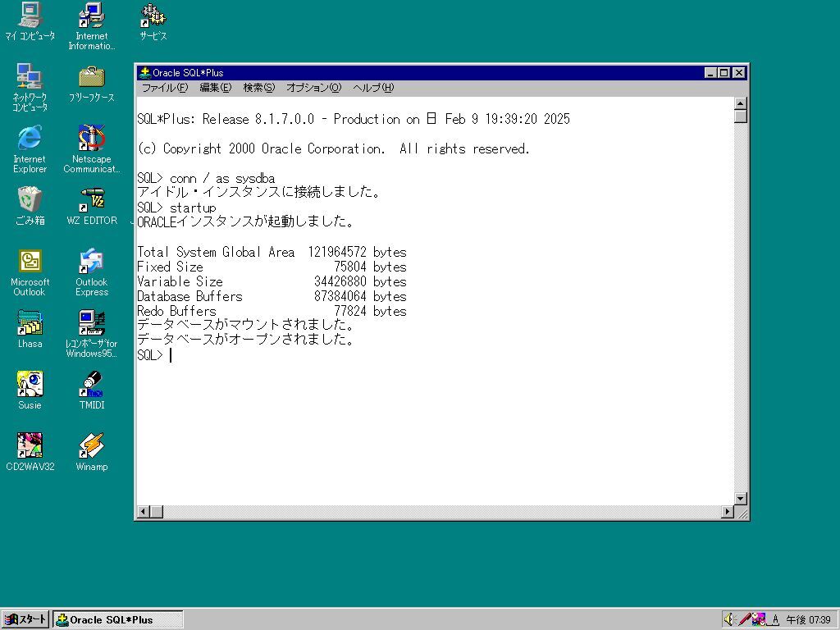Image resolution: width=840 pixels, height=630 pixels.
Task: Open the オプション(O) menu
Action: (x=313, y=87)
